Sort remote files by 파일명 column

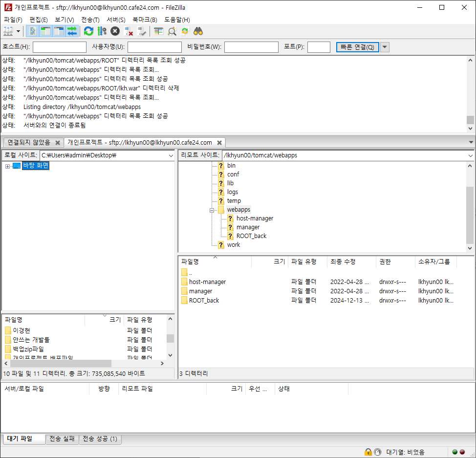pyautogui.click(x=215, y=262)
